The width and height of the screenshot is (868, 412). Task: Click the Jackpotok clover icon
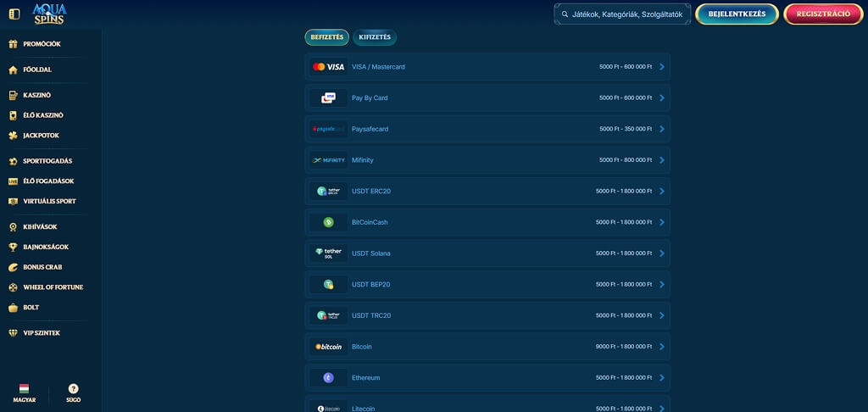click(x=14, y=136)
